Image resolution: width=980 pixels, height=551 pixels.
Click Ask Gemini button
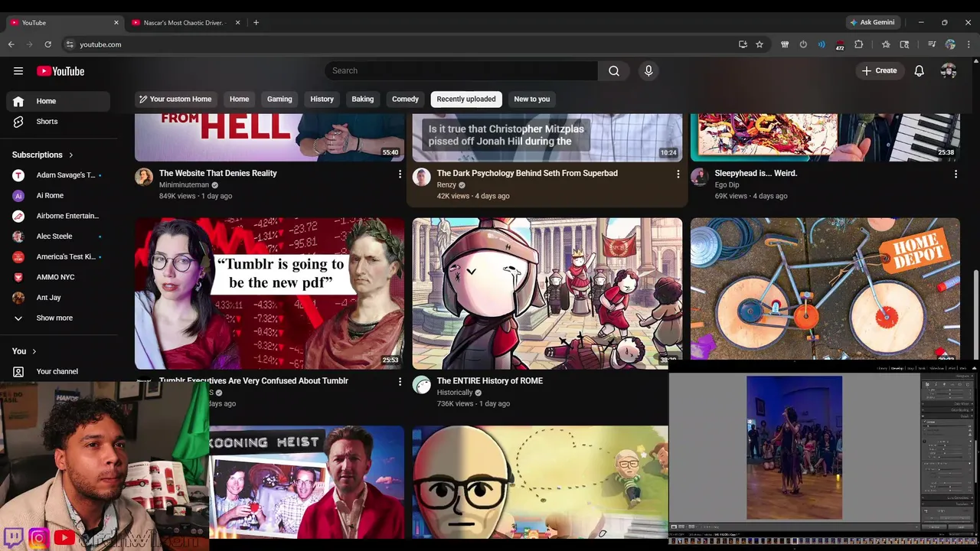[872, 22]
